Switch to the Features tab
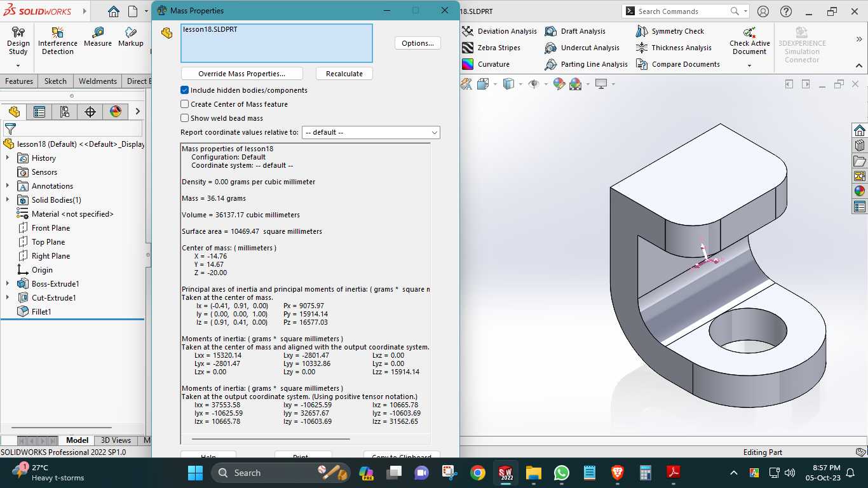The height and width of the screenshot is (488, 868). pyautogui.click(x=19, y=81)
